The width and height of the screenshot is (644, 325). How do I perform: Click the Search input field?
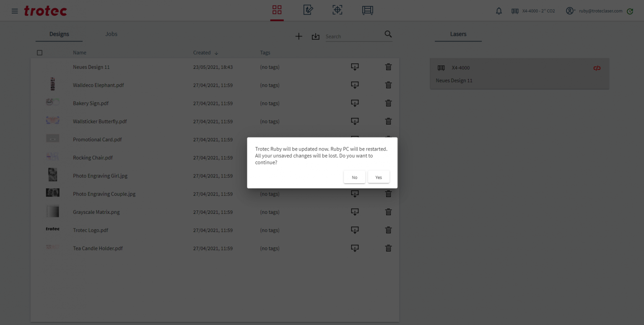tap(353, 36)
